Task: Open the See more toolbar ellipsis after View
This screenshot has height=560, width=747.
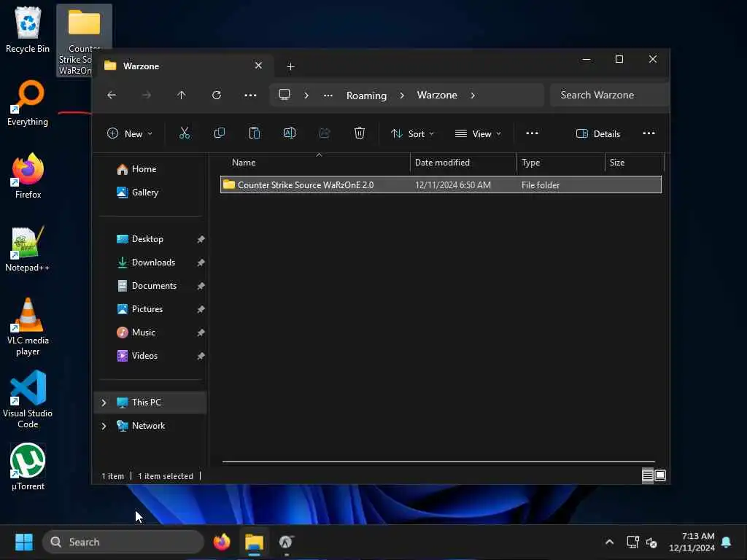Action: click(x=532, y=133)
